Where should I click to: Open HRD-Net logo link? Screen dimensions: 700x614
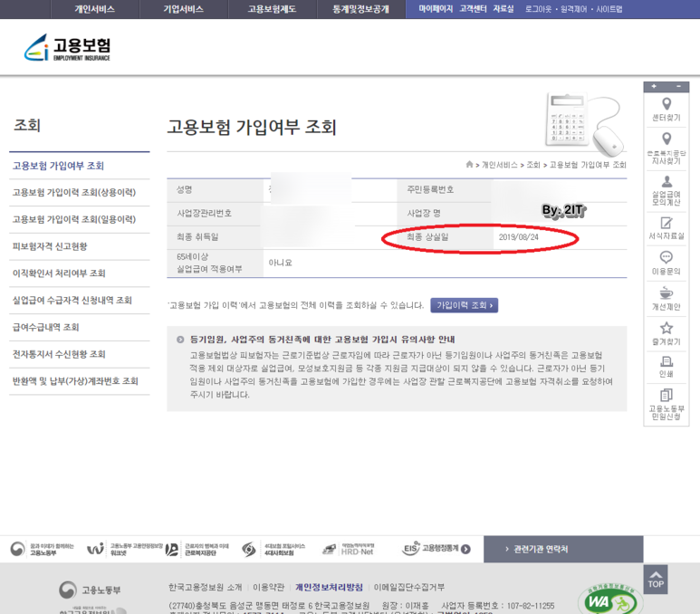(x=349, y=550)
